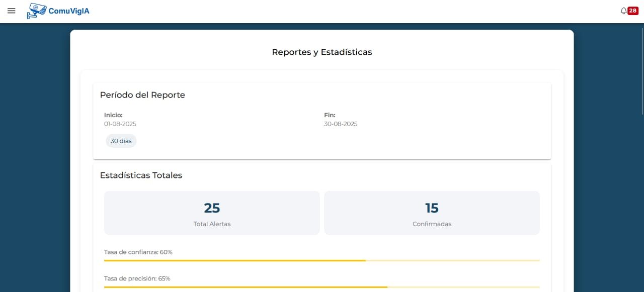Click the Tasa de precisión progress bar
This screenshot has height=292, width=644.
pyautogui.click(x=321, y=287)
